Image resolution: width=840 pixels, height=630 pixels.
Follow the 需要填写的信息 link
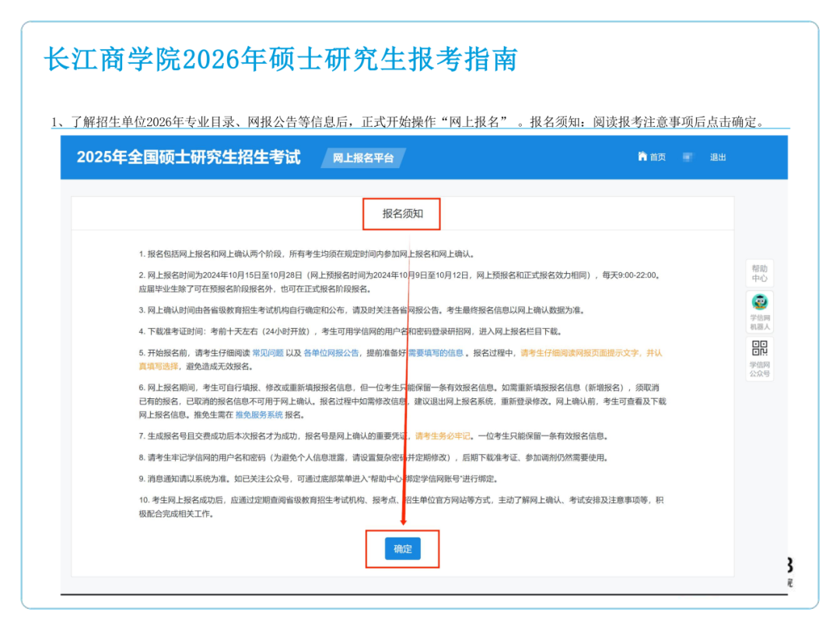(x=436, y=353)
